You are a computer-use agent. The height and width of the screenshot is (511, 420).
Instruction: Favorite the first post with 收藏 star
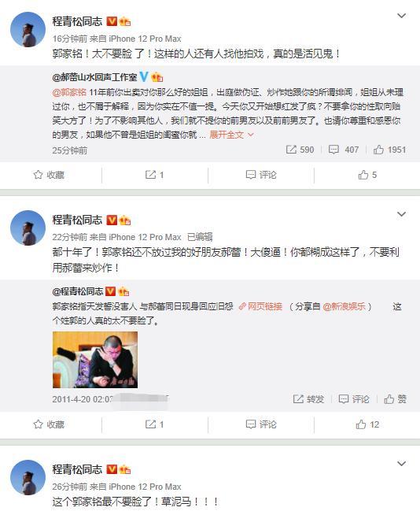(x=49, y=175)
